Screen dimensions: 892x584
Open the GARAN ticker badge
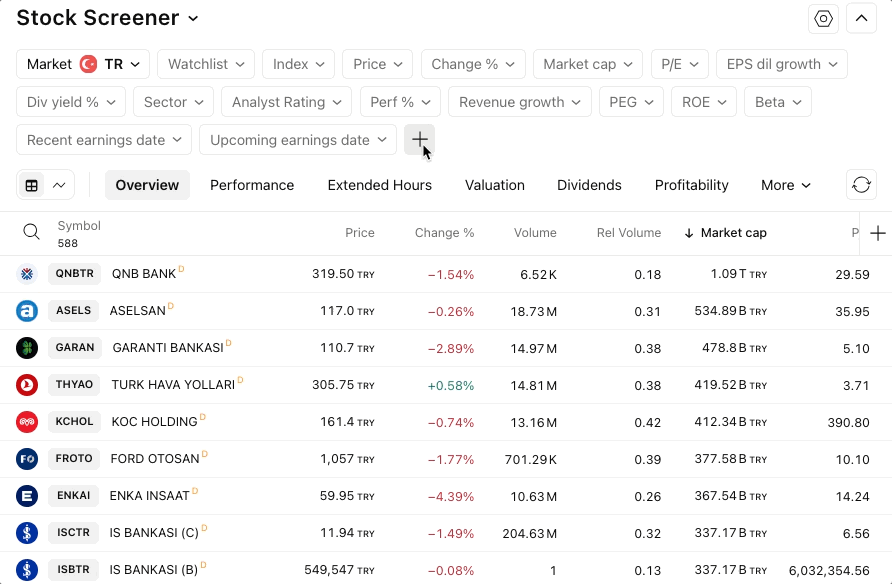point(75,347)
